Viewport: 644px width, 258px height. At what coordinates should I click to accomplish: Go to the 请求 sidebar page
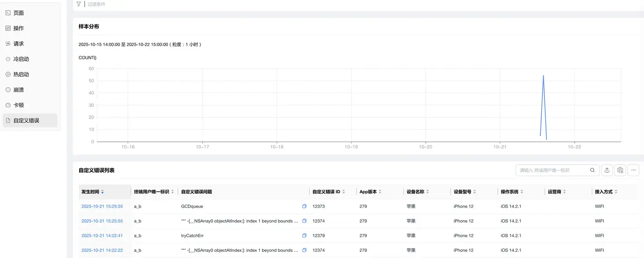pos(18,44)
